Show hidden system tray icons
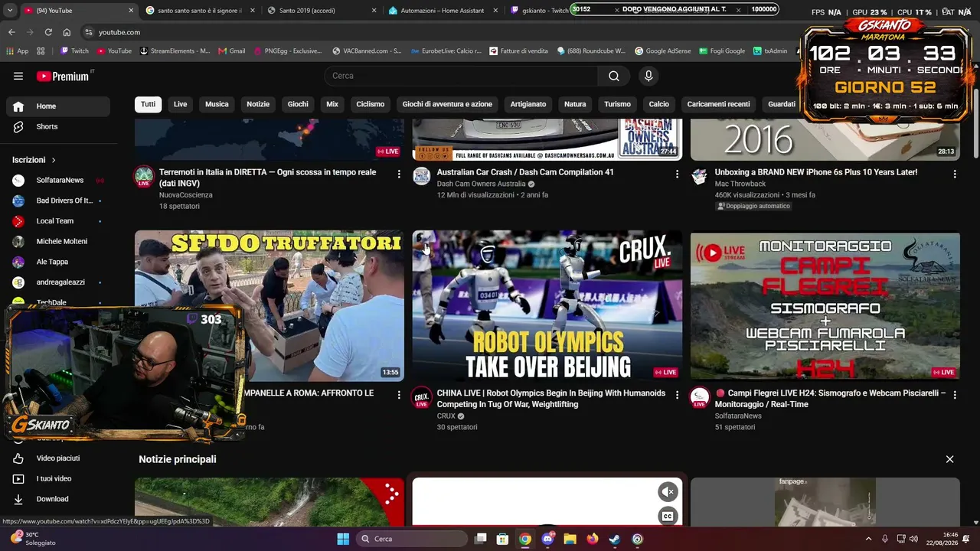980x551 pixels. tap(868, 539)
